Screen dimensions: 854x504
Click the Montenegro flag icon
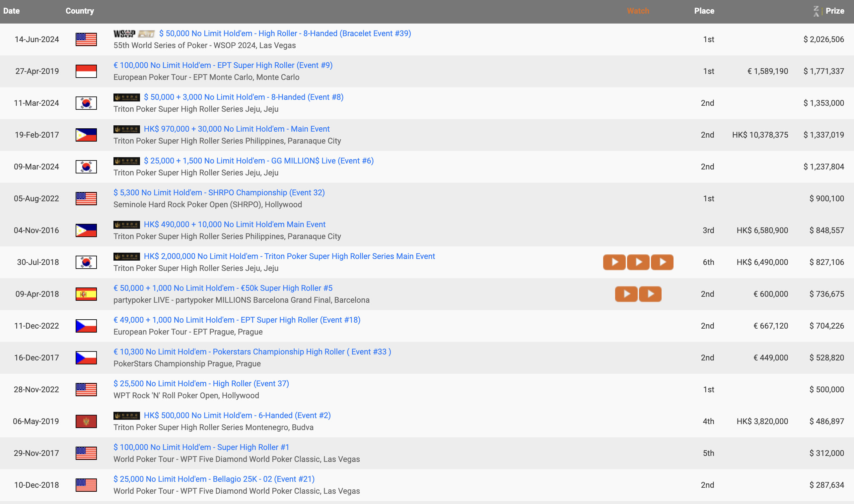coord(86,421)
